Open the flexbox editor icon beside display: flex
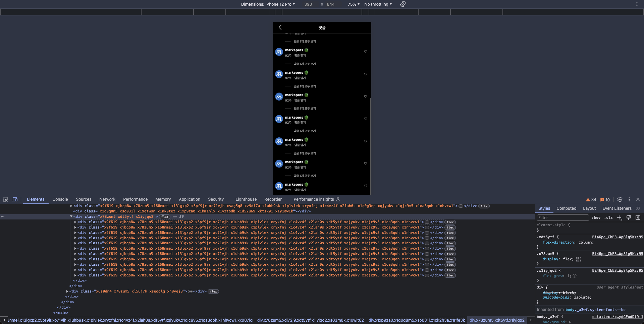The height and width of the screenshot is (324, 644). tap(579, 259)
